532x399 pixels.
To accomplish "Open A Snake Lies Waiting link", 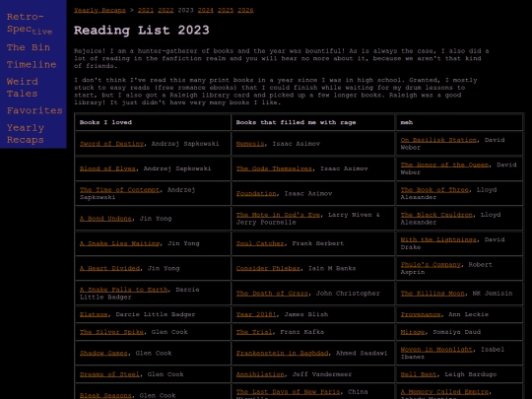I will (119, 243).
